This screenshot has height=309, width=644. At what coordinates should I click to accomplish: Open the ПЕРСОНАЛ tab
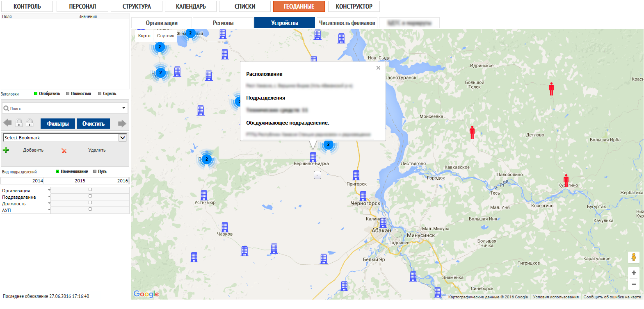coord(82,7)
